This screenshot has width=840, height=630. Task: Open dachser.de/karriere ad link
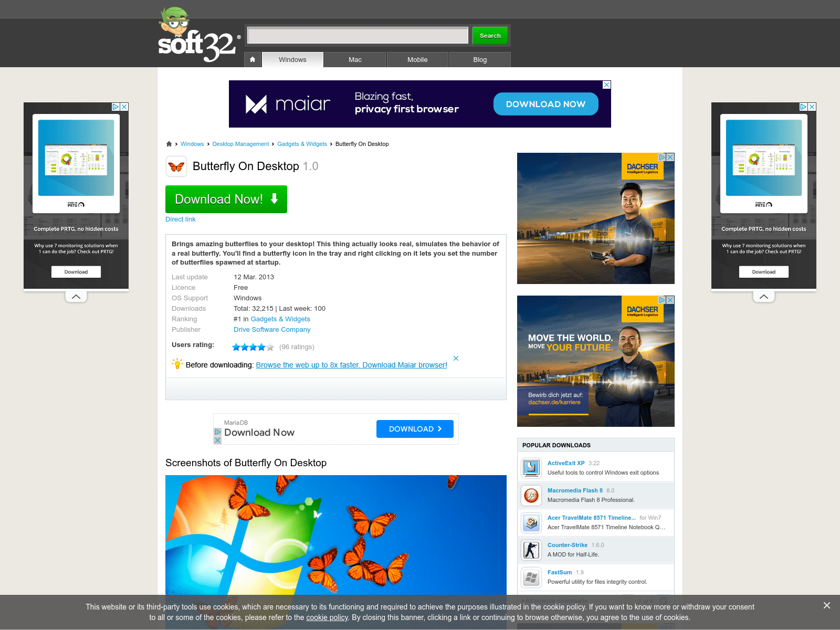[x=554, y=402]
